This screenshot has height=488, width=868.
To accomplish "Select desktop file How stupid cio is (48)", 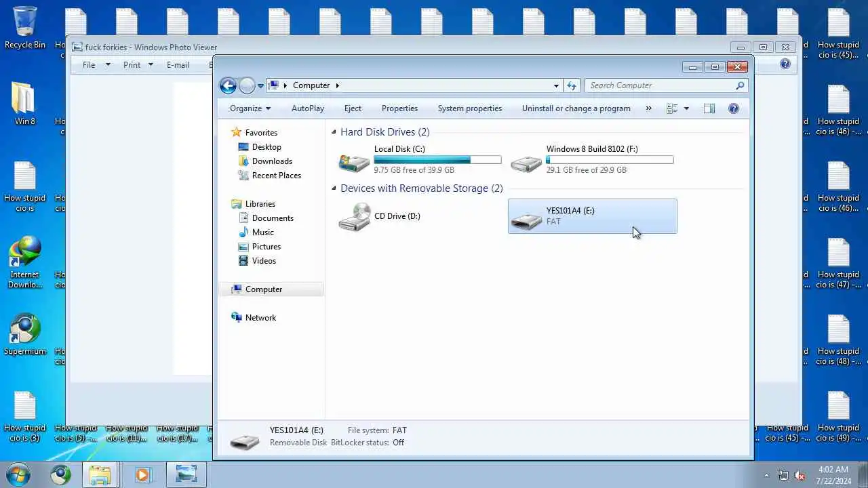I will click(839, 340).
